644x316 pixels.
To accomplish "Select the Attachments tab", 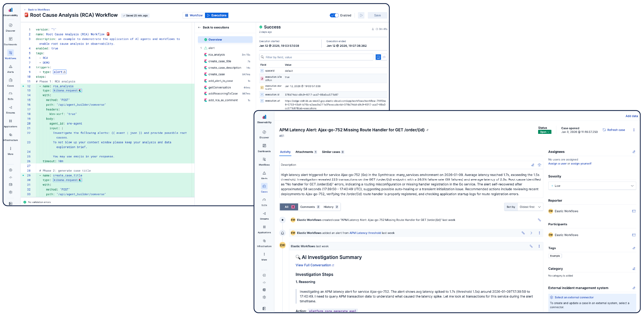I will (306, 152).
